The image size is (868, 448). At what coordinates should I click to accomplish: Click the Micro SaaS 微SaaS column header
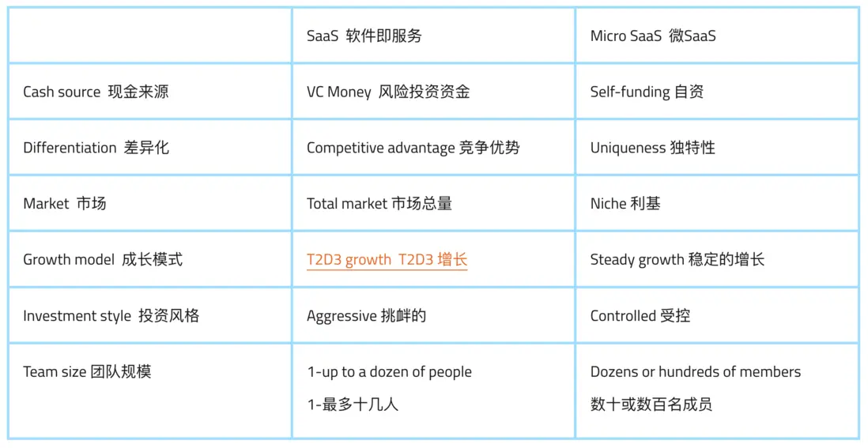[653, 36]
